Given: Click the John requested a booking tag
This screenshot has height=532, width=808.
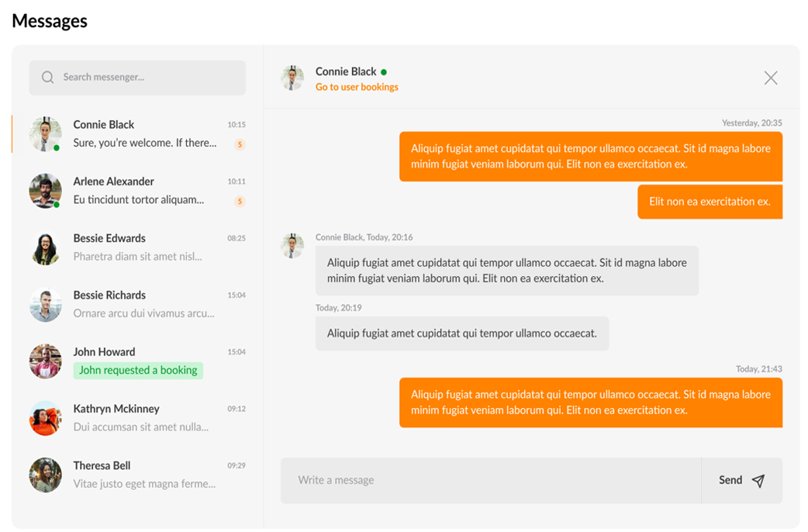Looking at the screenshot, I should [138, 371].
